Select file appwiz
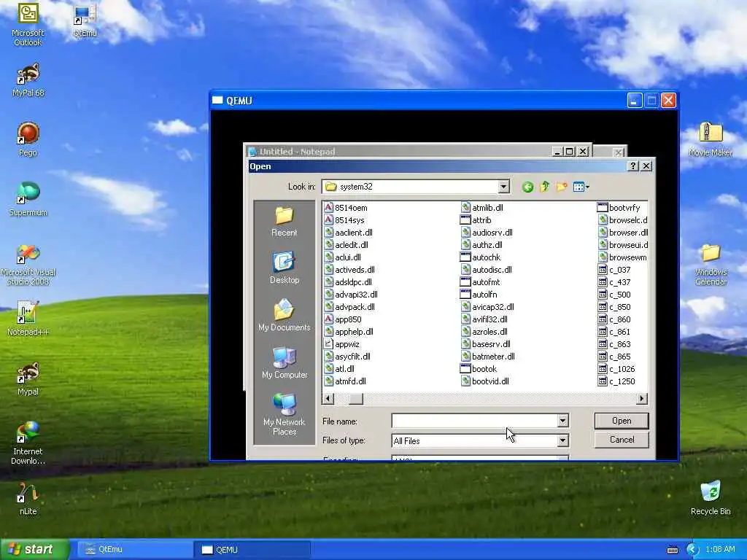The width and height of the screenshot is (747, 560). (x=341, y=344)
